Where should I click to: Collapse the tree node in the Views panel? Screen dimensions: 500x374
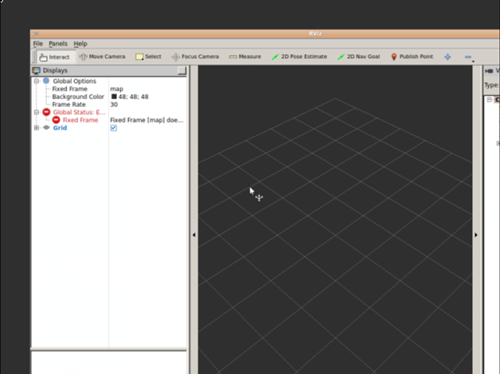[x=489, y=100]
